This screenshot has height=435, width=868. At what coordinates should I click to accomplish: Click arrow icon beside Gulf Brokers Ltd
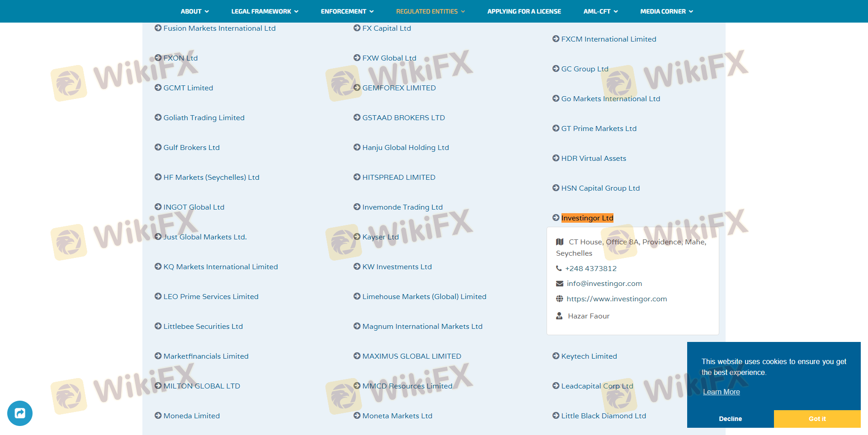coord(158,147)
